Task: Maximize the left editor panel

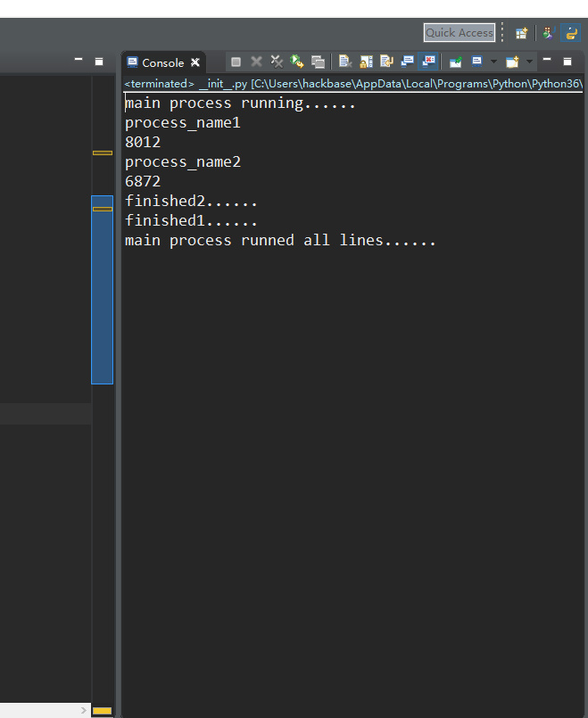Action: tap(99, 62)
